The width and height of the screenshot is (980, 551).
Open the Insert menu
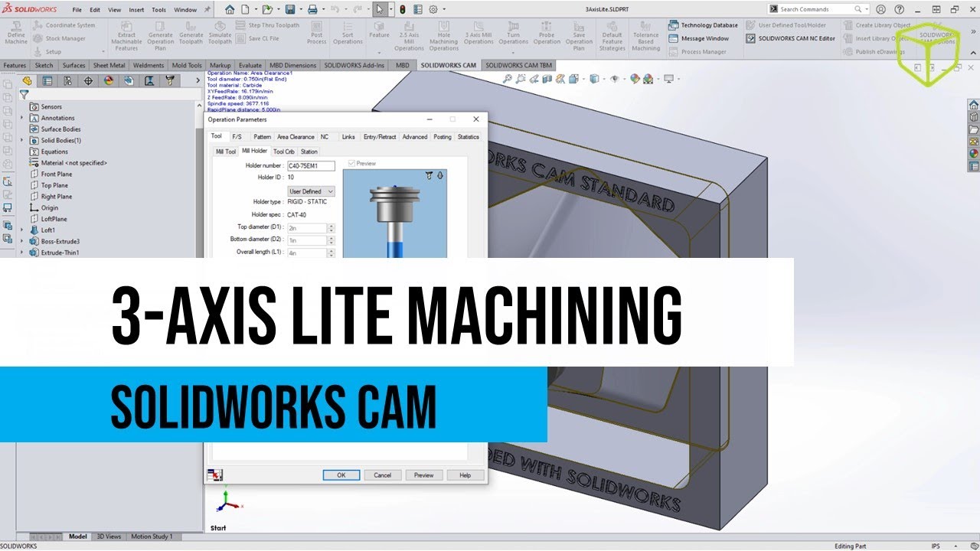pos(136,10)
